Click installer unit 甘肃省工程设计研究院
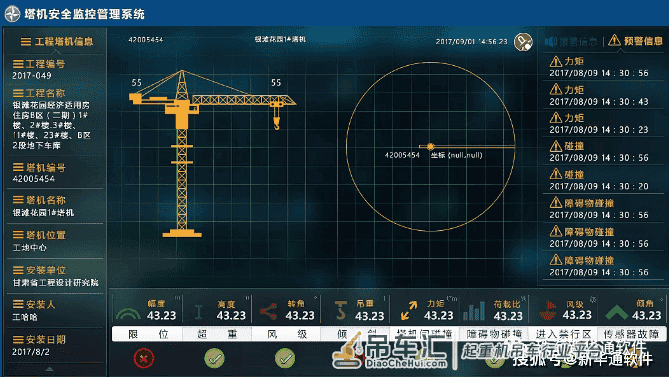669x377 pixels. point(55,282)
